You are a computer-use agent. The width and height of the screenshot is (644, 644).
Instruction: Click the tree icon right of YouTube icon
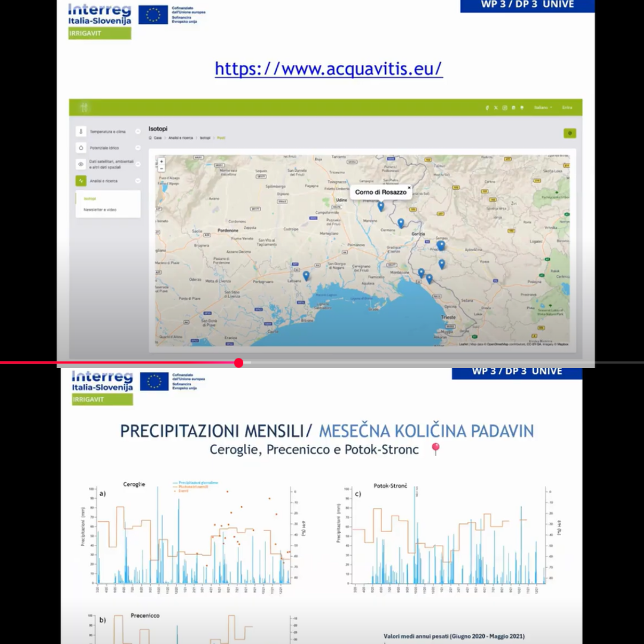click(x=522, y=107)
